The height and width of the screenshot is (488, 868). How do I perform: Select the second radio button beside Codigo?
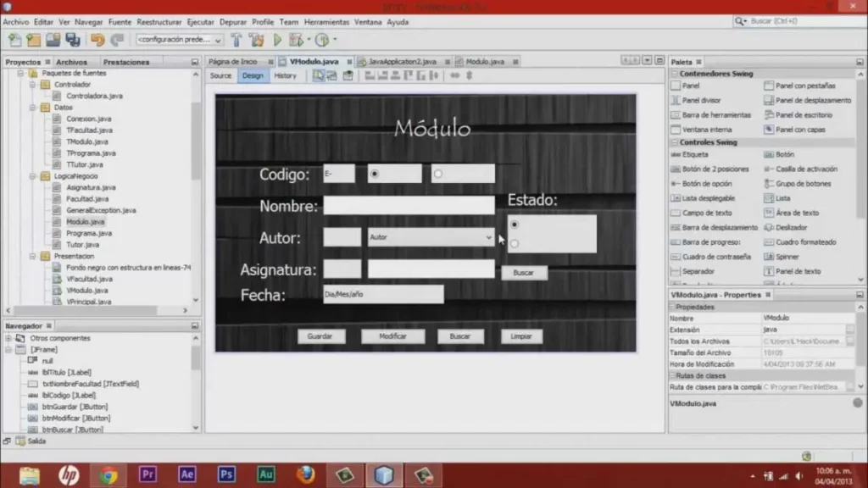[x=438, y=174]
